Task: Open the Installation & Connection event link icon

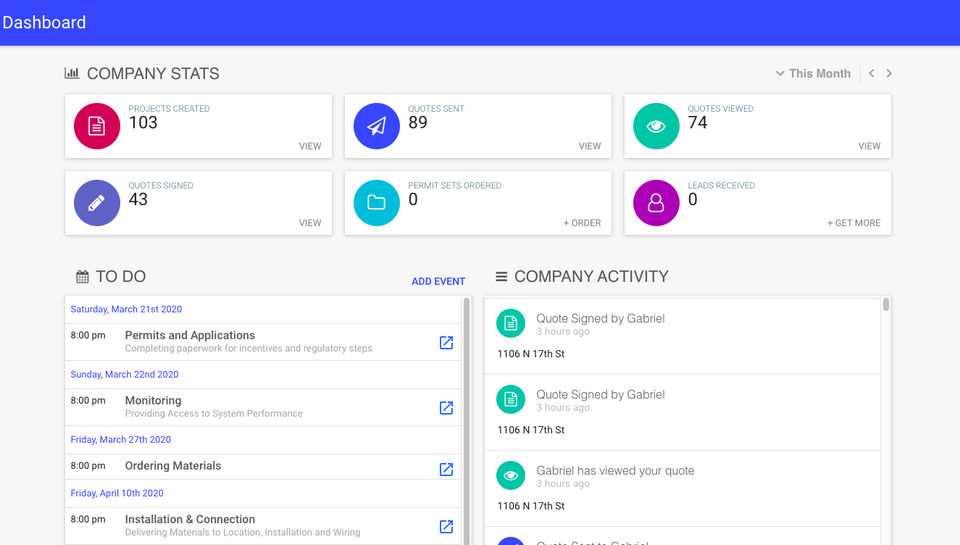Action: pyautogui.click(x=446, y=527)
